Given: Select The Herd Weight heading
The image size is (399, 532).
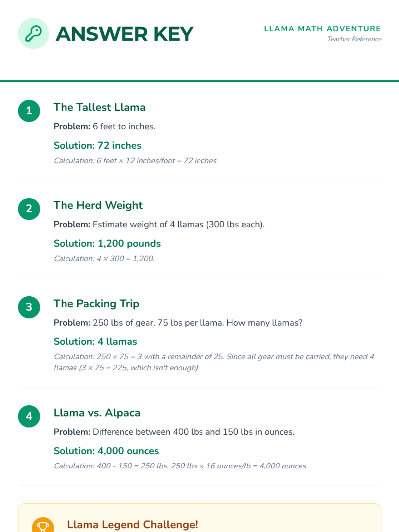Looking at the screenshot, I should tap(98, 205).
